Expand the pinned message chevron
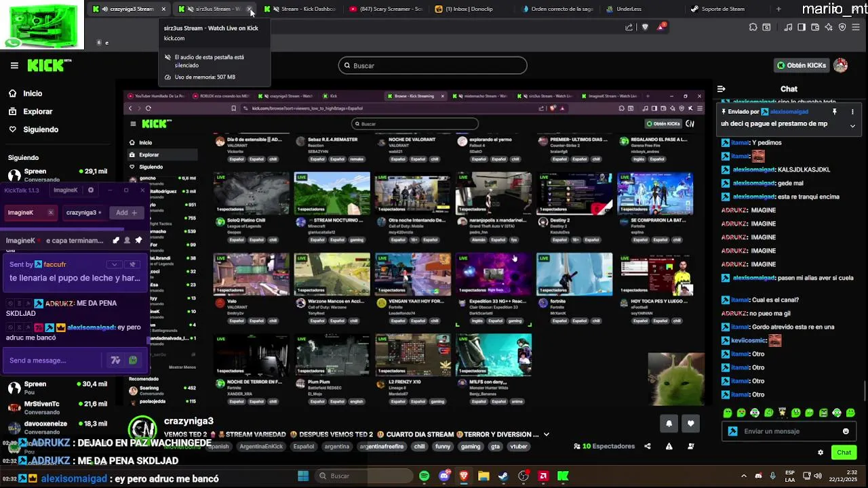 (x=852, y=125)
